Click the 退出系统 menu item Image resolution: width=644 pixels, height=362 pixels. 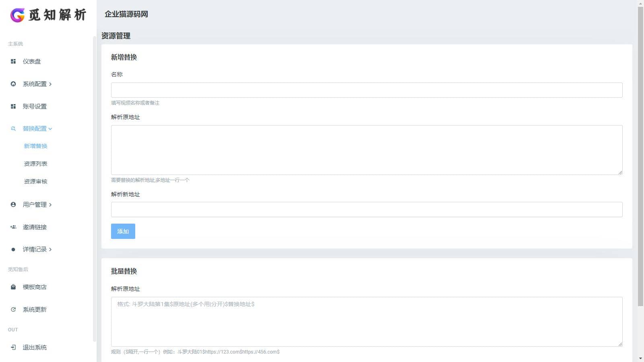(35, 348)
